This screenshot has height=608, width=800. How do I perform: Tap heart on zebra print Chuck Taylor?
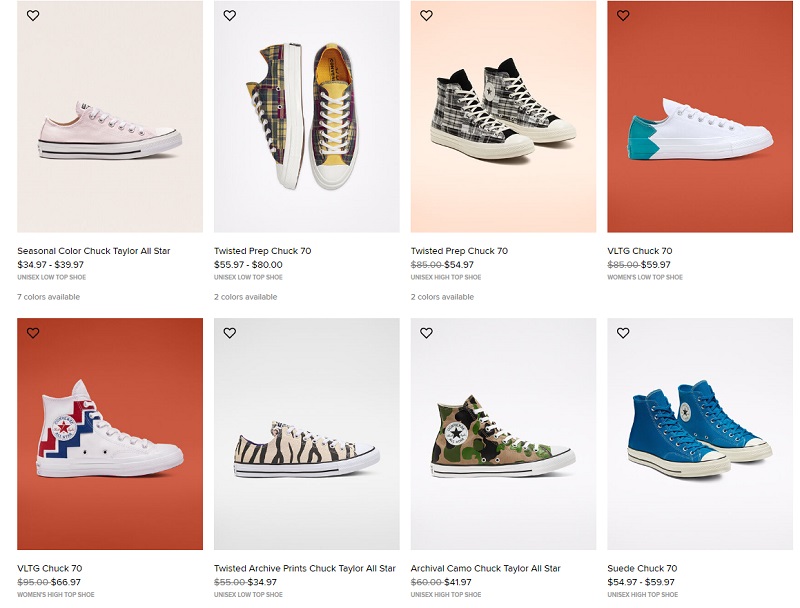click(230, 333)
